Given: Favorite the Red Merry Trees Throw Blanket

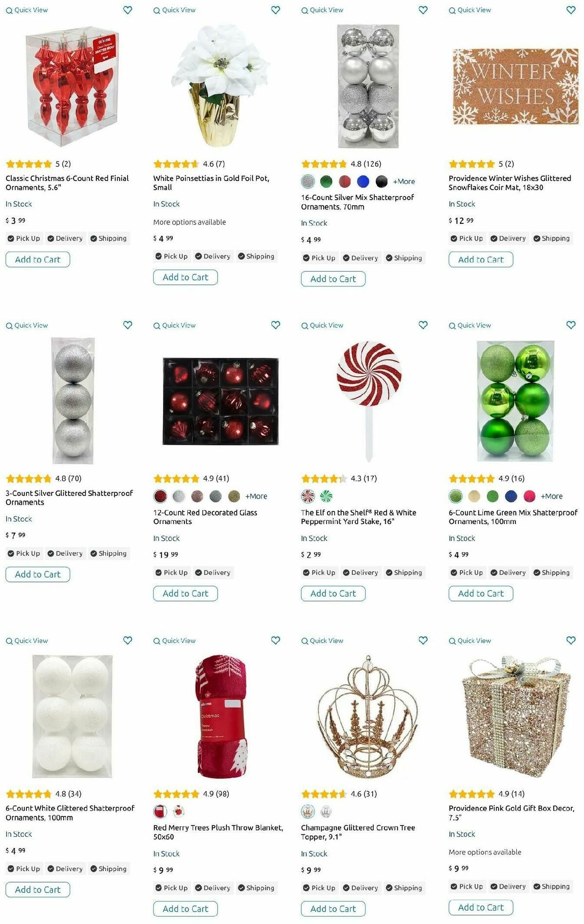Looking at the screenshot, I should (x=275, y=640).
